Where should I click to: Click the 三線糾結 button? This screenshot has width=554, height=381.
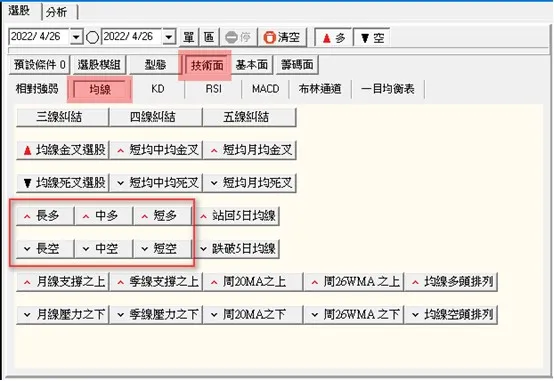(62, 117)
